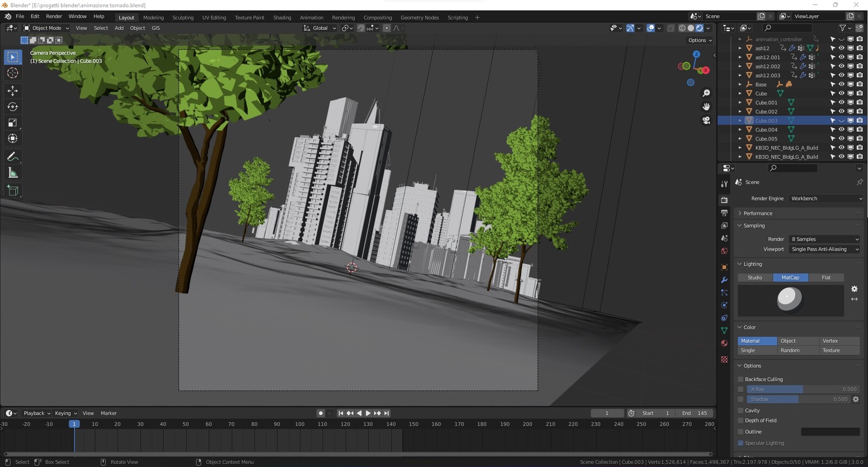
Task: Open Modifier wrench properties tab
Action: point(724,280)
